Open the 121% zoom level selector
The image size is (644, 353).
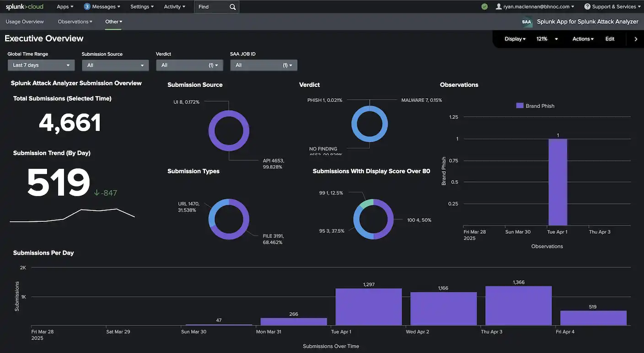(547, 39)
